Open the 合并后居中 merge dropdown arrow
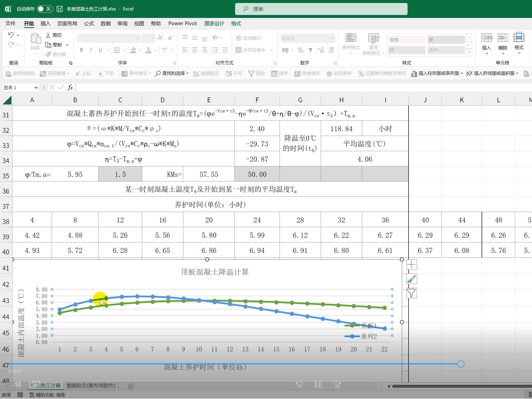The height and width of the screenshot is (399, 532). coord(271,50)
